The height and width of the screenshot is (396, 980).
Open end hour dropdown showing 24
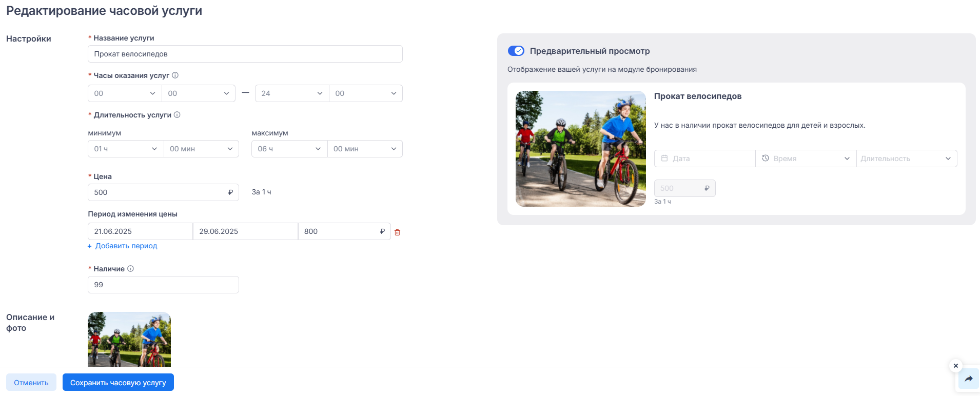point(292,93)
